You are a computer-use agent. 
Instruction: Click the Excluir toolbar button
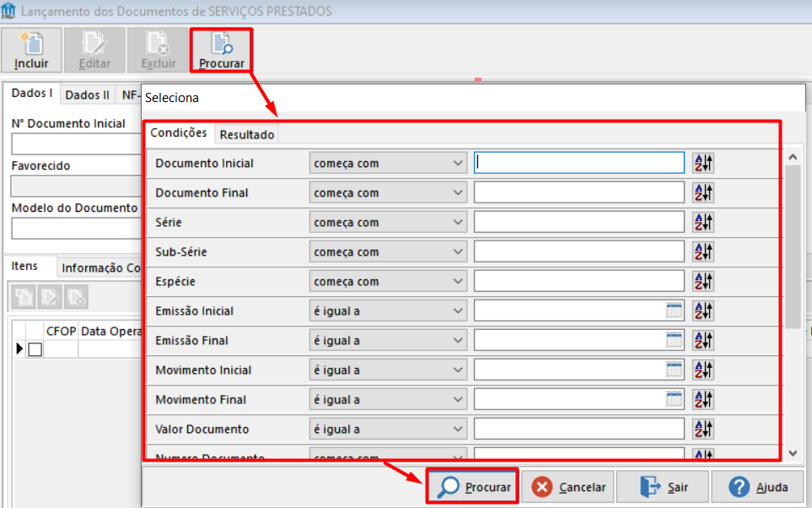click(x=158, y=51)
